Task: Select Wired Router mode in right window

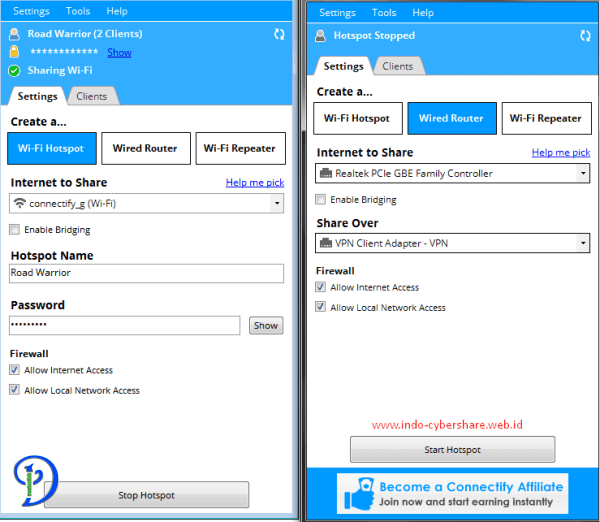Action: tap(452, 118)
